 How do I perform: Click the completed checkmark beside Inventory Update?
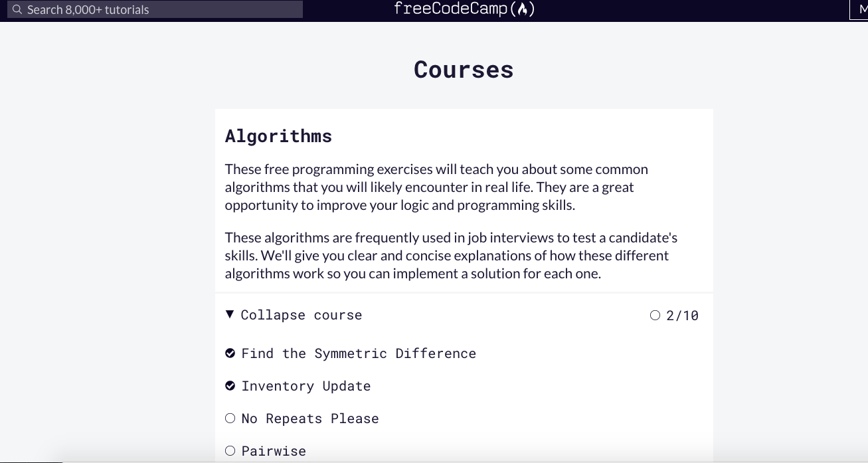click(230, 386)
